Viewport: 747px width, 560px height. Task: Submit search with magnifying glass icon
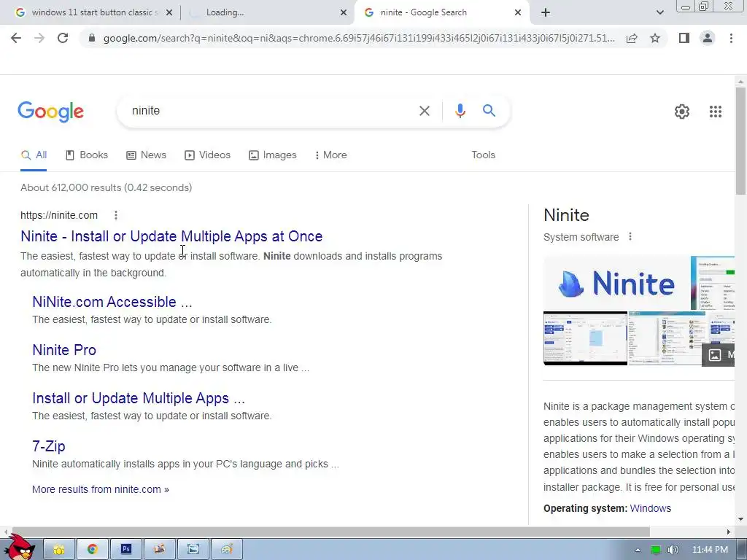489,111
